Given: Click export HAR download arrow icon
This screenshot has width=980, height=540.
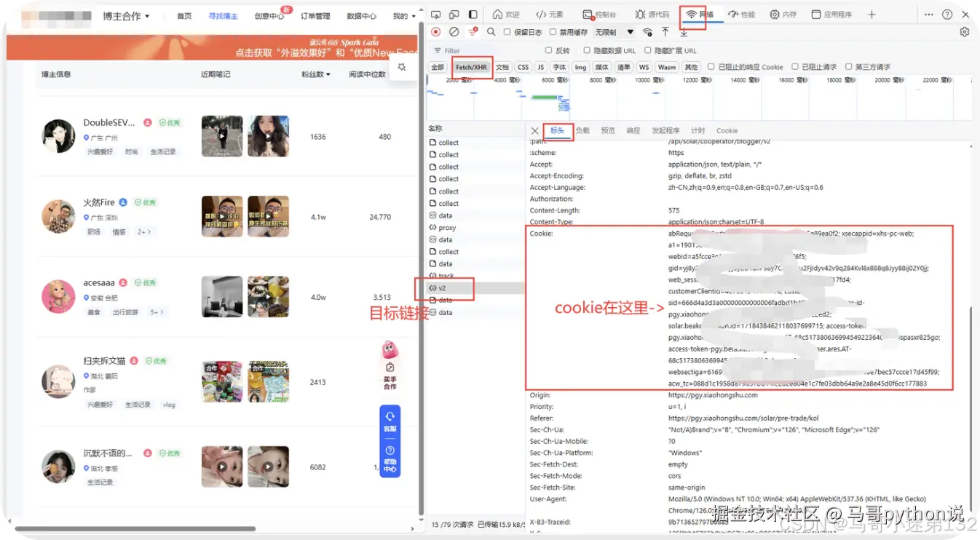Looking at the screenshot, I should coord(684,32).
